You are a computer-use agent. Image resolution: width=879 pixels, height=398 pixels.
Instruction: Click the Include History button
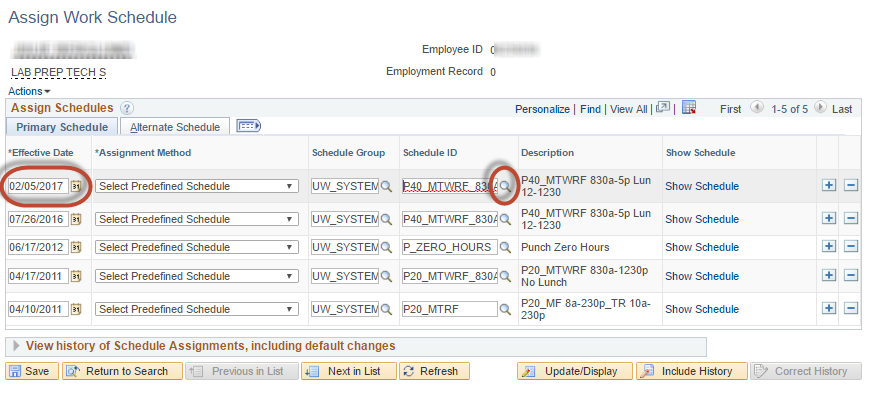click(692, 371)
